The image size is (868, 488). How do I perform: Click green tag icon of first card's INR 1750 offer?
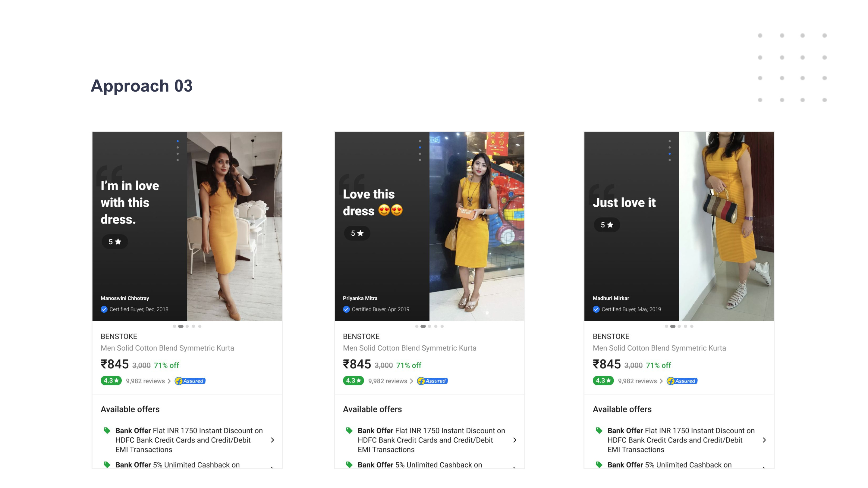pyautogui.click(x=107, y=430)
